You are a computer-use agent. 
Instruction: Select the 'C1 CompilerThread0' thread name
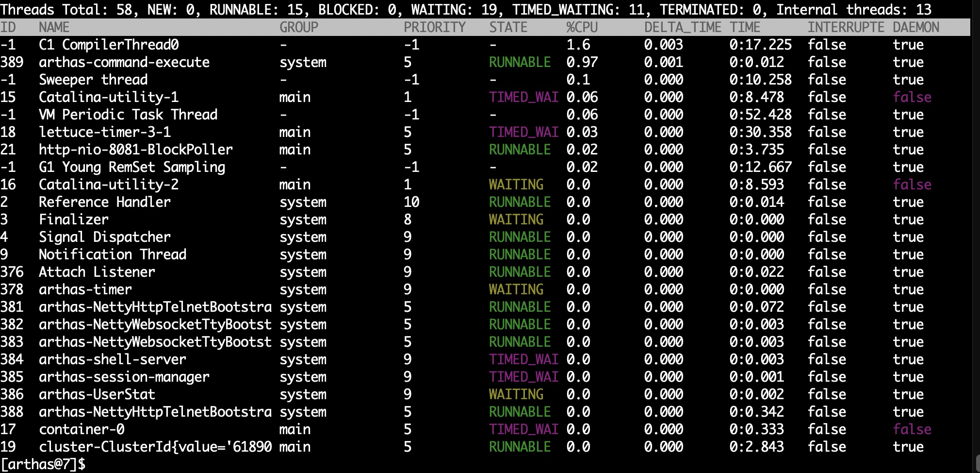109,45
